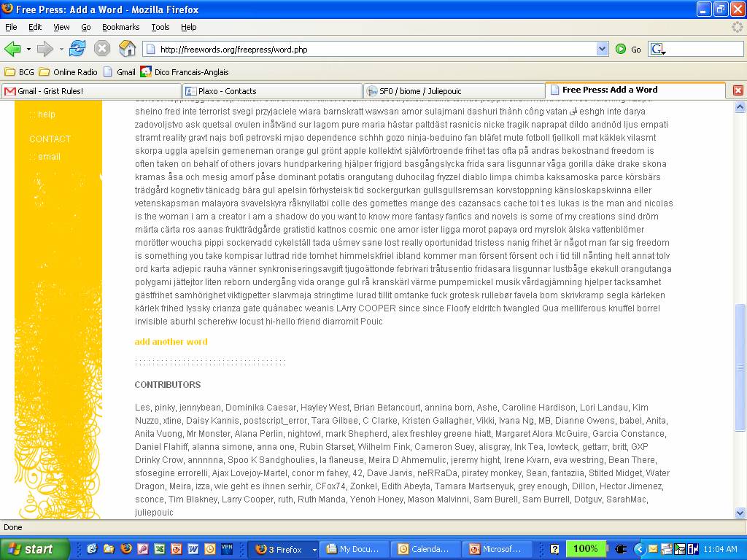This screenshot has width=747, height=560.
Task: Click the Home icon in the toolbar
Action: coord(127,49)
